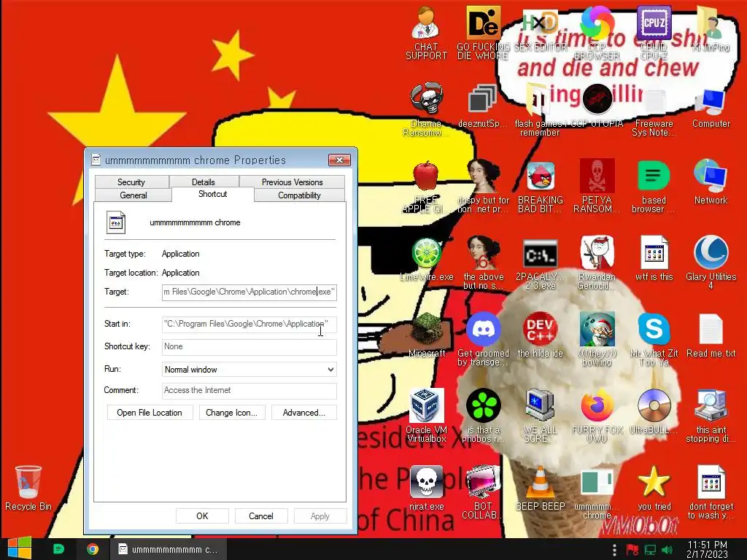Select the CPUID CPU-Z desktop icon
747x560 pixels.
point(654,34)
